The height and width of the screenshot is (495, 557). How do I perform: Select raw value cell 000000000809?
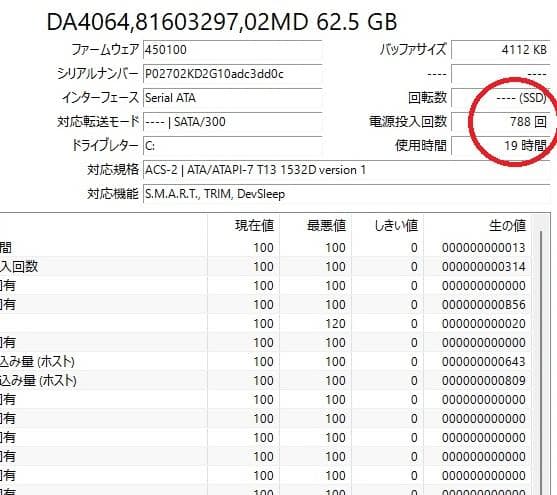(483, 381)
